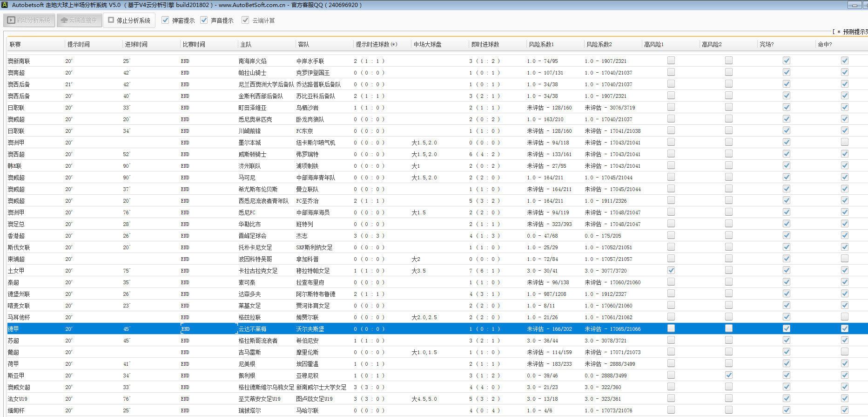The width and height of the screenshot is (868, 417).
Task: Minimize the Autobetsoft window
Action: 855,5
